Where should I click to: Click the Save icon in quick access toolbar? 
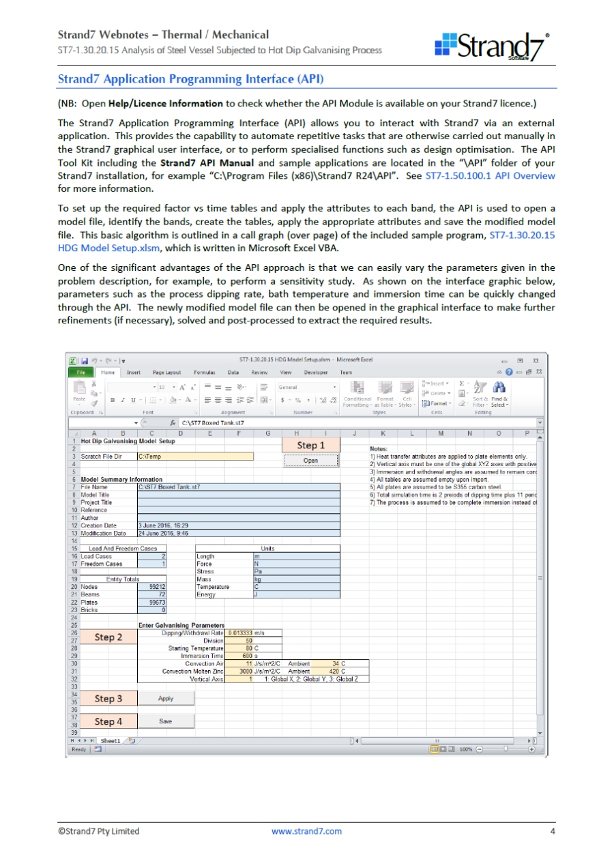[x=85, y=360]
